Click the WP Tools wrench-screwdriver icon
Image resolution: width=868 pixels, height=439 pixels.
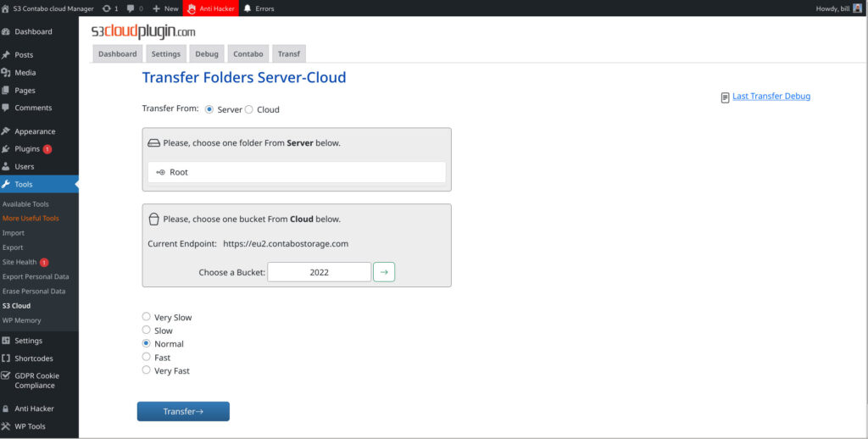6,426
